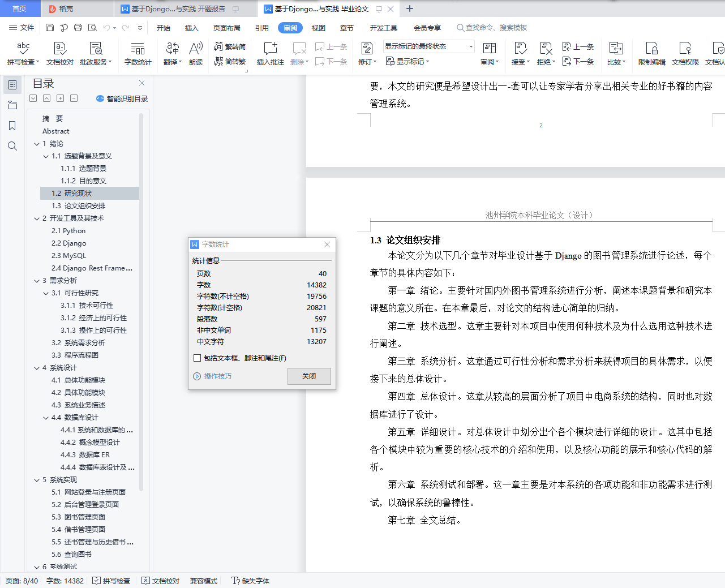725x588 pixels.
Task: Print the document from the quick access toolbar
Action: (x=78, y=27)
